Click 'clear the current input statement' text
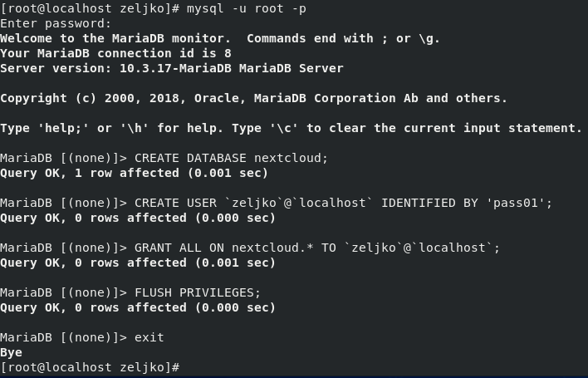This screenshot has width=588, height=378. pos(456,128)
